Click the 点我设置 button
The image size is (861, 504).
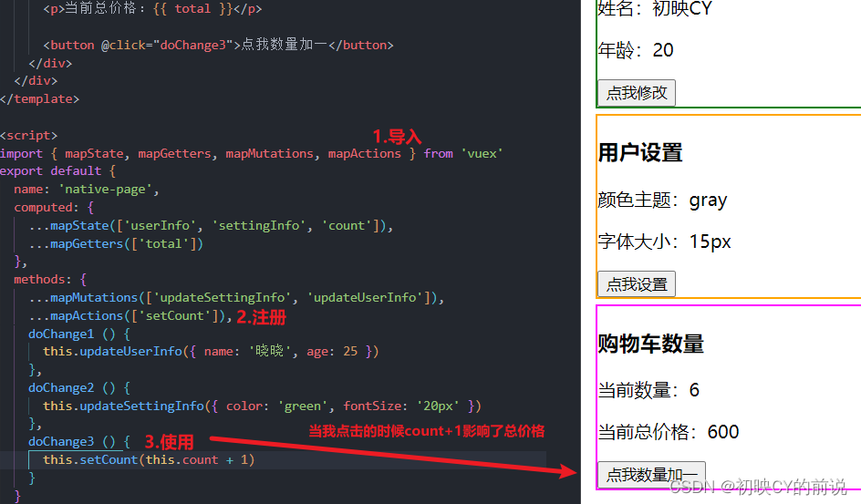637,284
